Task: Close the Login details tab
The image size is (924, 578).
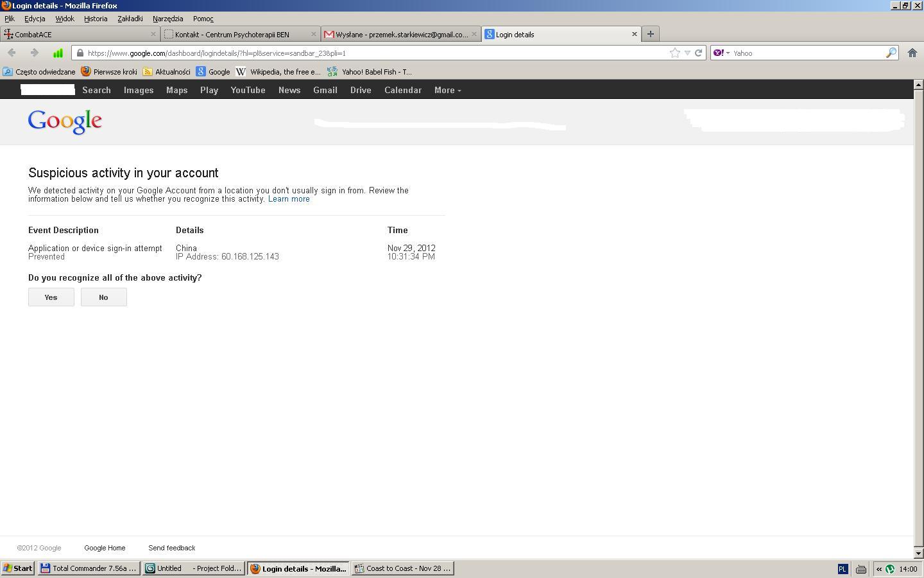Action: (635, 34)
